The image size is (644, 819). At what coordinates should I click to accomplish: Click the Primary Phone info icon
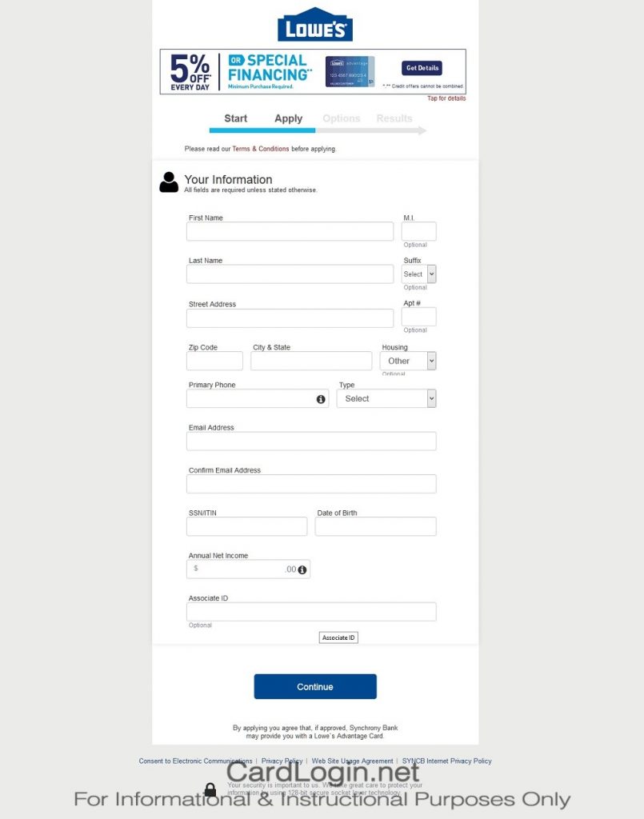click(321, 399)
